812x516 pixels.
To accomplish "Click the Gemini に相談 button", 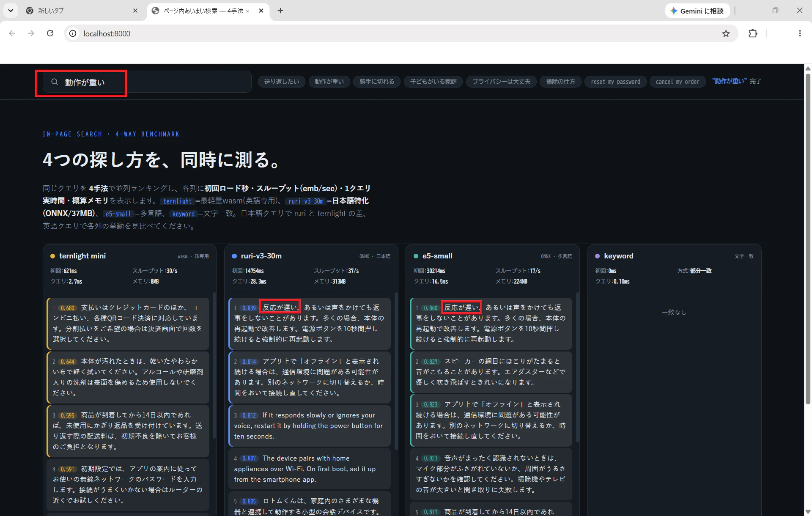I will tap(697, 11).
